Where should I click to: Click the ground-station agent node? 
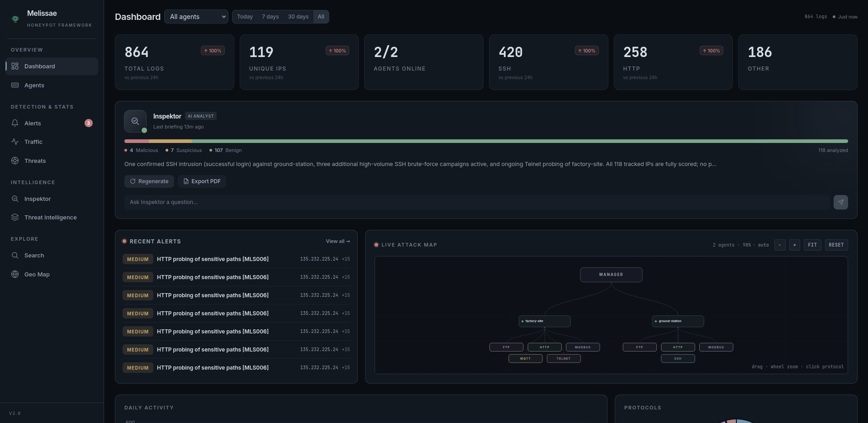point(678,321)
